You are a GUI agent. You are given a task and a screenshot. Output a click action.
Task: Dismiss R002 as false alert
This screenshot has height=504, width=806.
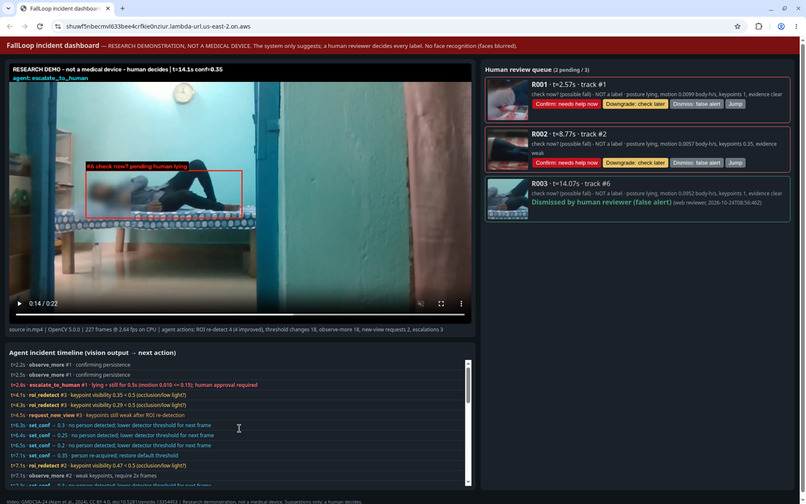(x=697, y=163)
